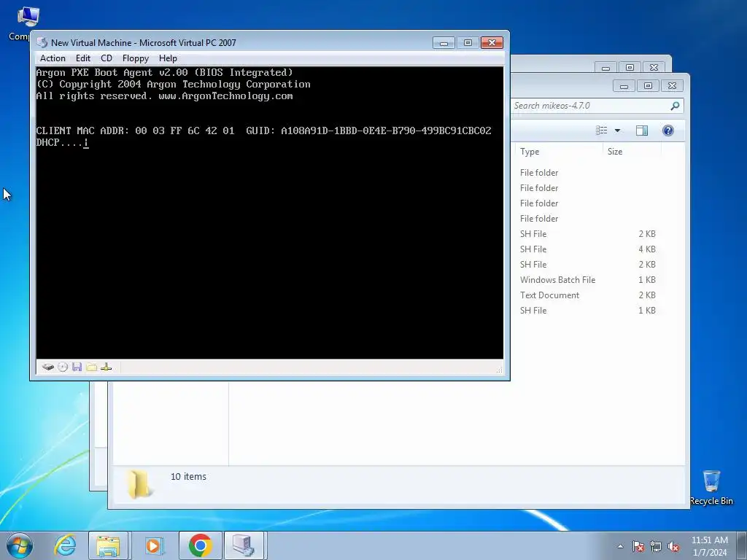Viewport: 747px width, 560px height.
Task: Launch Windows Media Player from taskbar
Action: [x=153, y=545]
